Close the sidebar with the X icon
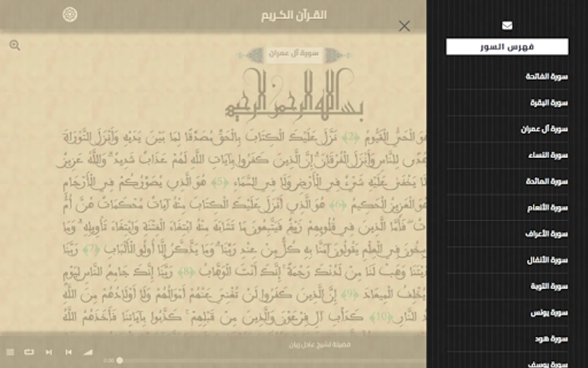The height and width of the screenshot is (368, 588). [404, 26]
